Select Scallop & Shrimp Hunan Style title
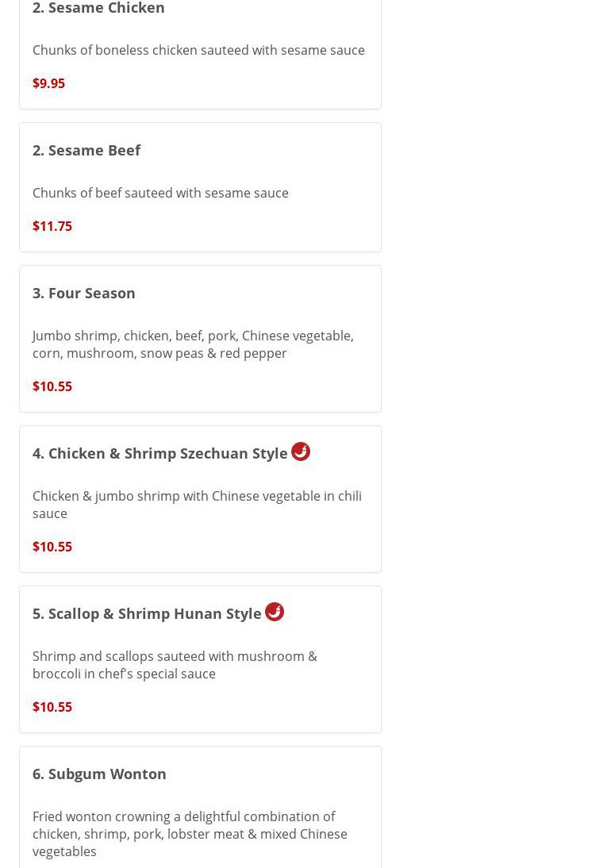The width and height of the screenshot is (611, 868). click(147, 613)
